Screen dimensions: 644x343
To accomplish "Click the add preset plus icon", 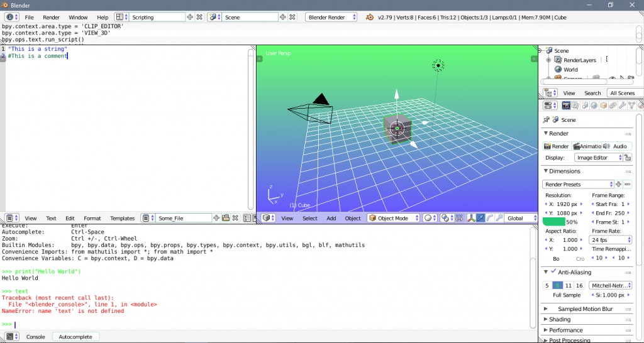I will pyautogui.click(x=619, y=184).
